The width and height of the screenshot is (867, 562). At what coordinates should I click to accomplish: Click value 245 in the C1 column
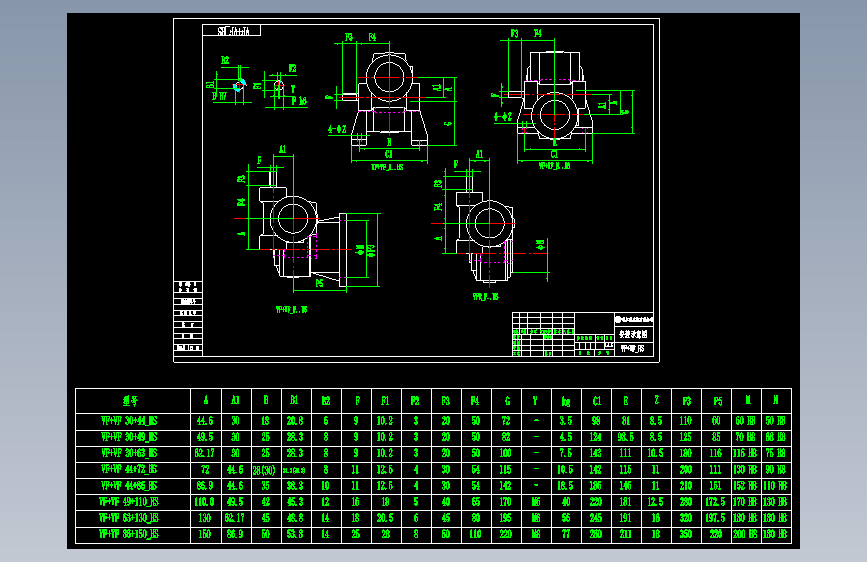(x=596, y=518)
